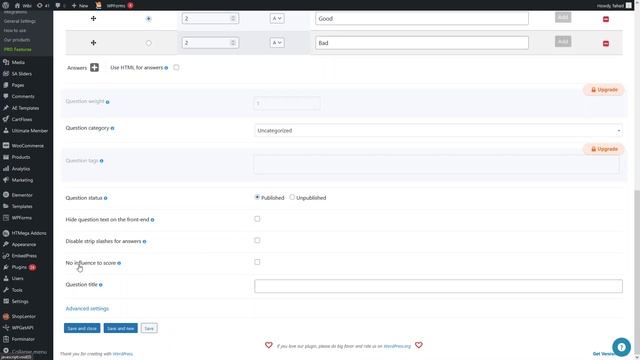
Task: Click info icon beside No influence to score
Action: [x=119, y=263]
